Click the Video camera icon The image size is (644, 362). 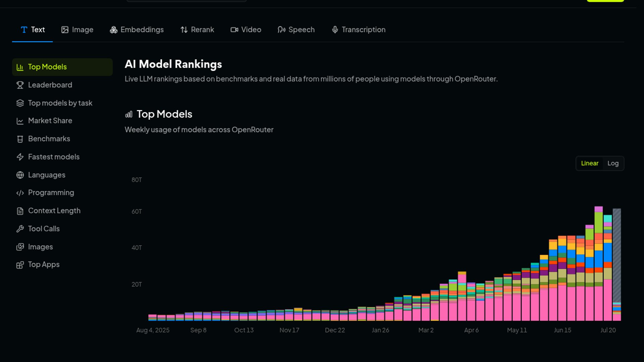coord(234,30)
